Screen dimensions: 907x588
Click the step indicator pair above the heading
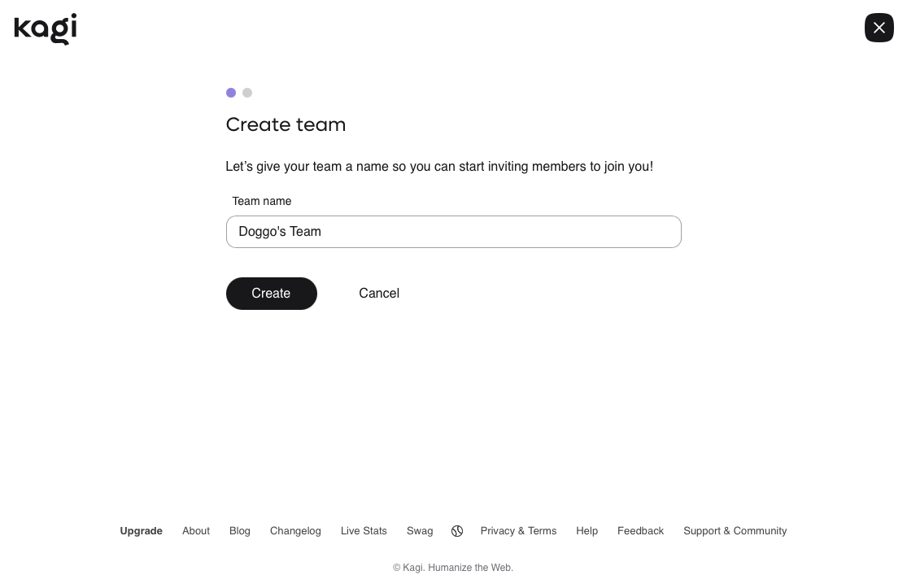[239, 93]
